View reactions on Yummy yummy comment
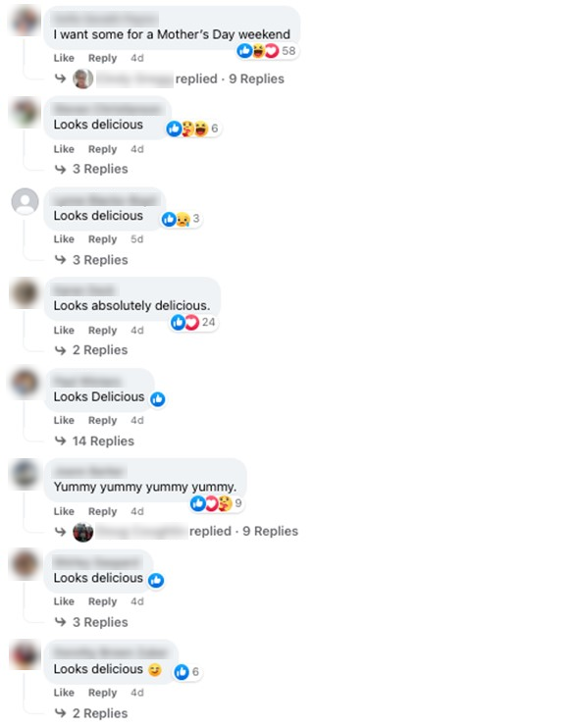The image size is (574, 728). coord(217,503)
